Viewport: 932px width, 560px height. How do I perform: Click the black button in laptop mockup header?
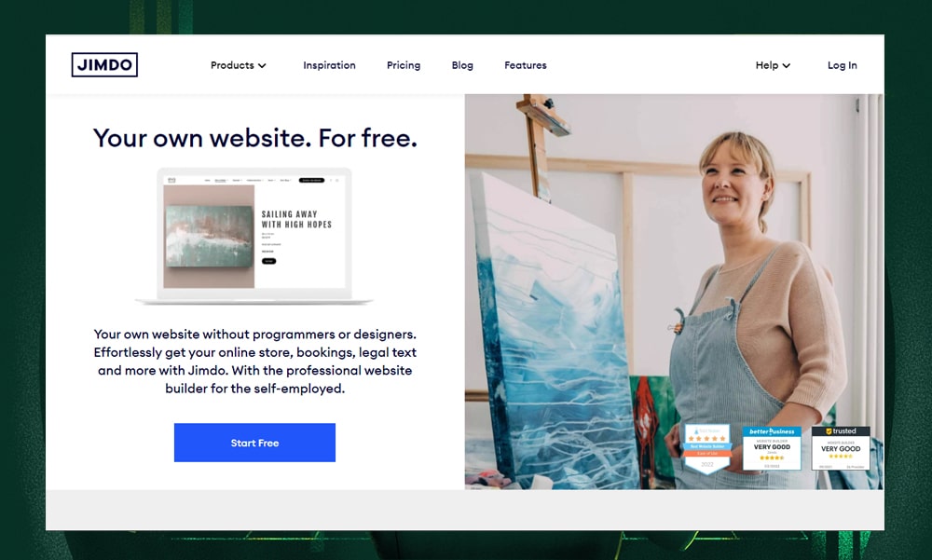click(x=311, y=180)
